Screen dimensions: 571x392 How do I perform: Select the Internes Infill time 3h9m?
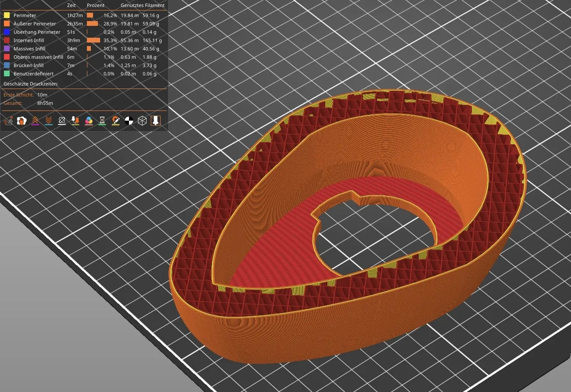tap(73, 40)
